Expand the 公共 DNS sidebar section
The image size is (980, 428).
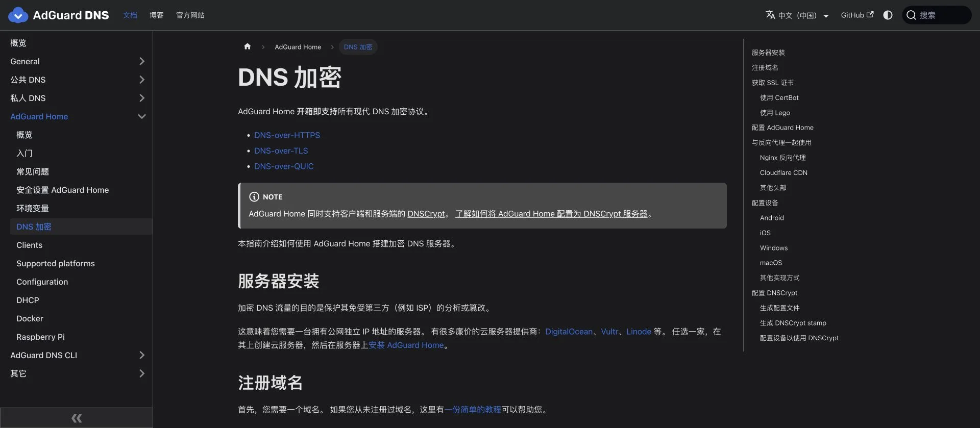tap(142, 80)
